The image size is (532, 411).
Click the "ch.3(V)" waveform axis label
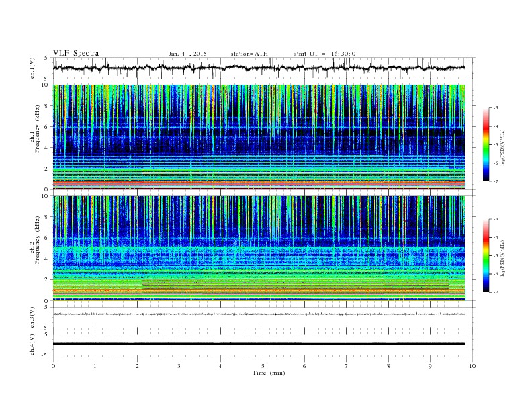point(32,317)
